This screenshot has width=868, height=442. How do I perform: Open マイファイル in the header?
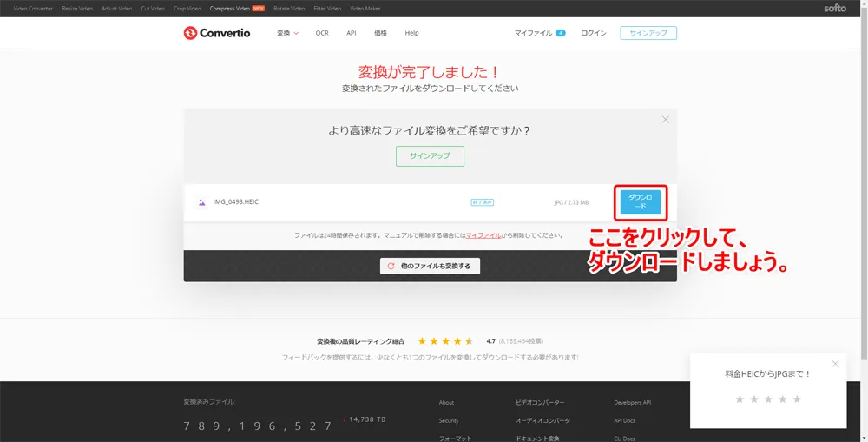(540, 33)
